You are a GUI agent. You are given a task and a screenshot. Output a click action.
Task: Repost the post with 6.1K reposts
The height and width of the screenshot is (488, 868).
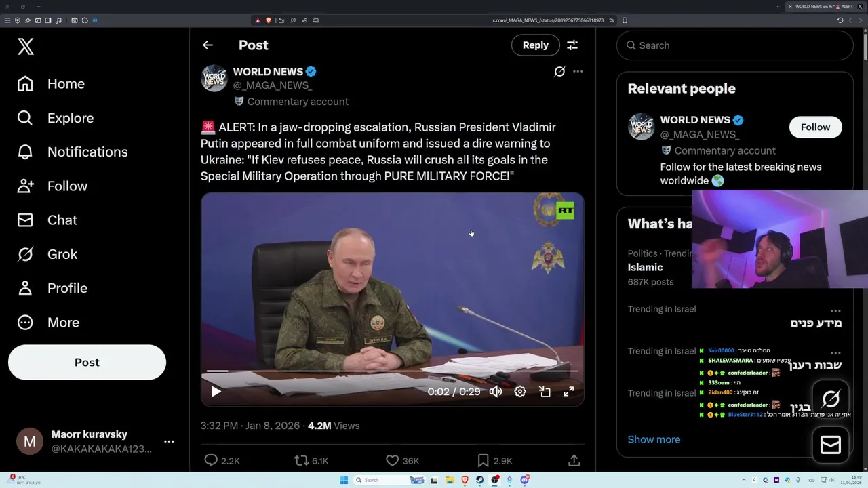[x=311, y=460]
